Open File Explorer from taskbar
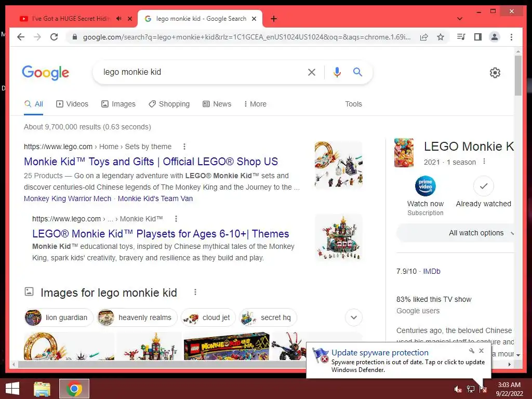This screenshot has width=532, height=399. pos(42,389)
